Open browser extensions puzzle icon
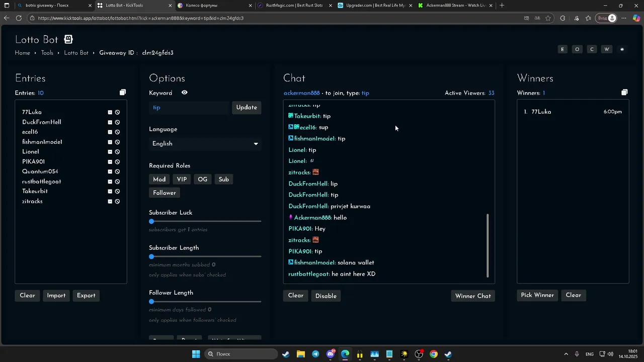This screenshot has width=644, height=362. pyautogui.click(x=562, y=18)
